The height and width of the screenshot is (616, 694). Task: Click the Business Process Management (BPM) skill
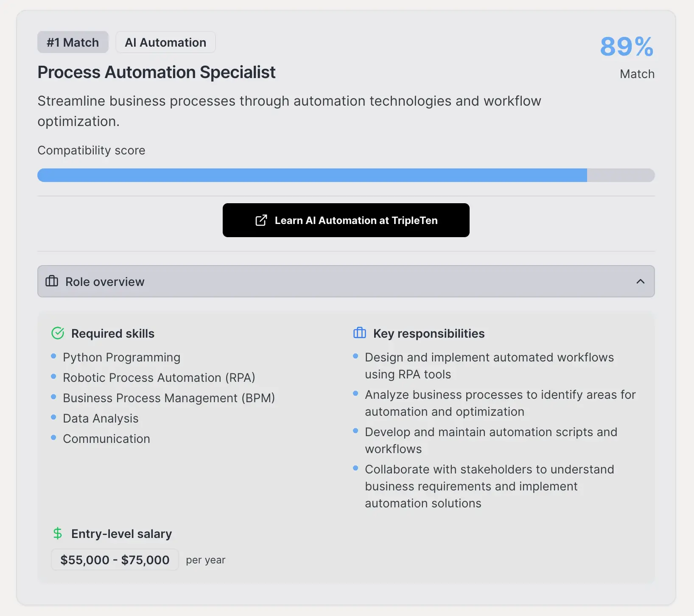coord(168,398)
